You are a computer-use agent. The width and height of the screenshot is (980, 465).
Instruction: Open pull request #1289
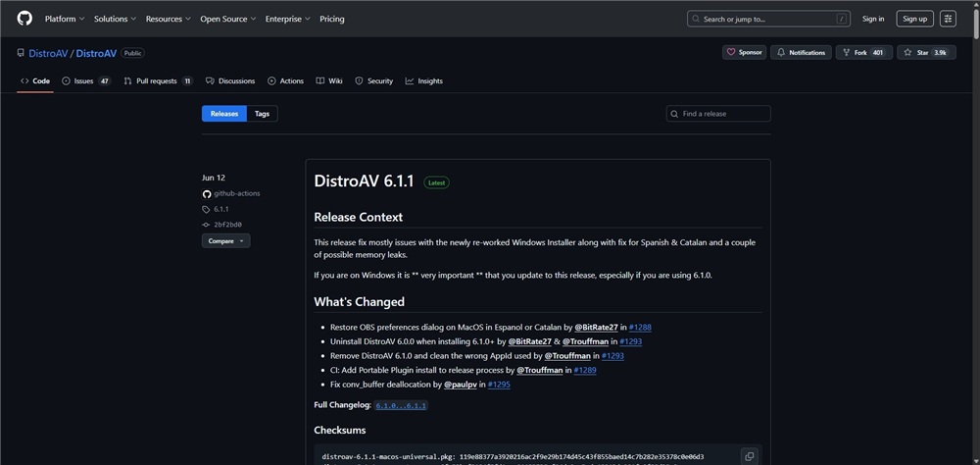pos(584,370)
